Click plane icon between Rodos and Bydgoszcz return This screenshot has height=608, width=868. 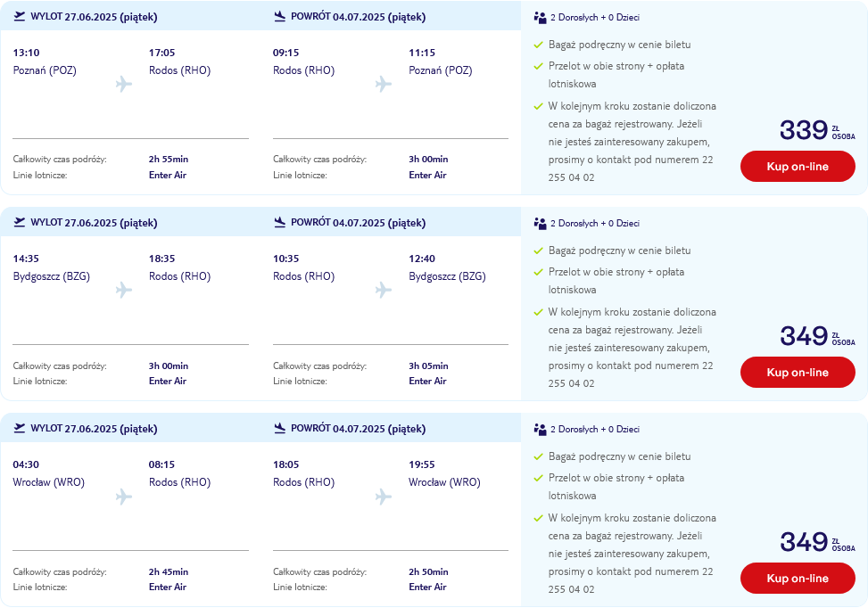(x=383, y=290)
